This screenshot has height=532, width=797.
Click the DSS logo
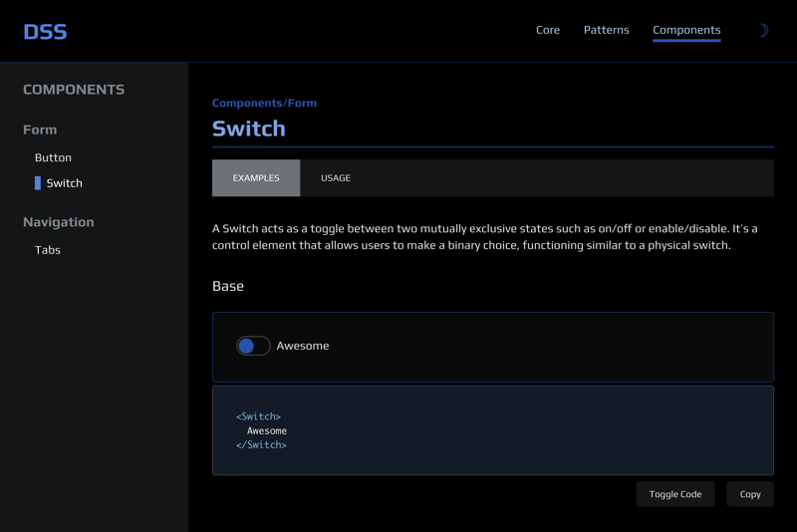point(45,32)
